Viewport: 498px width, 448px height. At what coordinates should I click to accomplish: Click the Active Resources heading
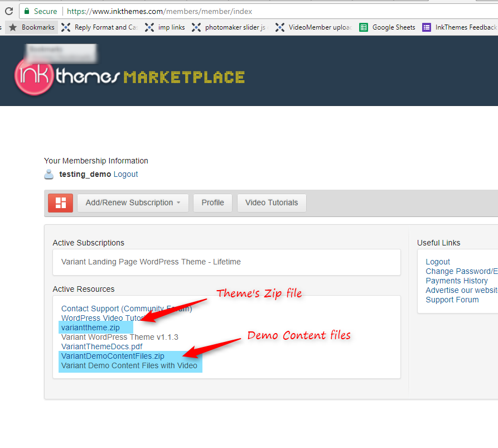[x=84, y=289]
